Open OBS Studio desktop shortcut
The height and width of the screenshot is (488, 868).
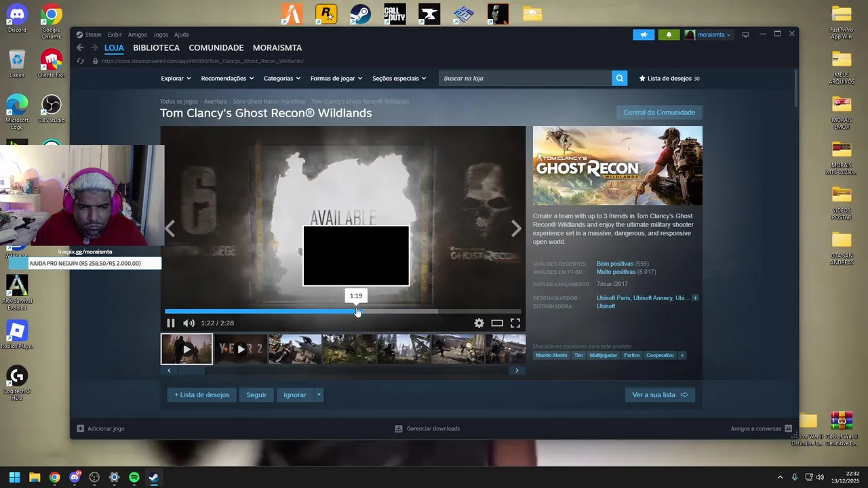point(51,109)
